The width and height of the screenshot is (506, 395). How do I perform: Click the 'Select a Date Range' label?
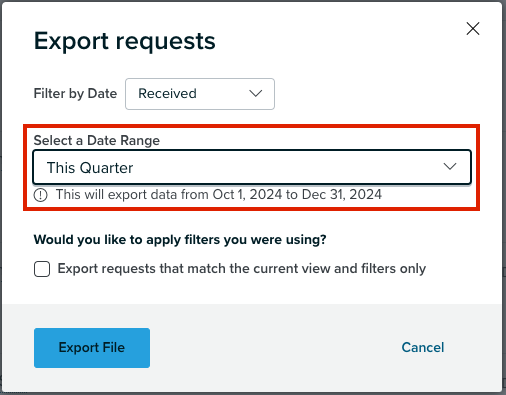tap(97, 140)
